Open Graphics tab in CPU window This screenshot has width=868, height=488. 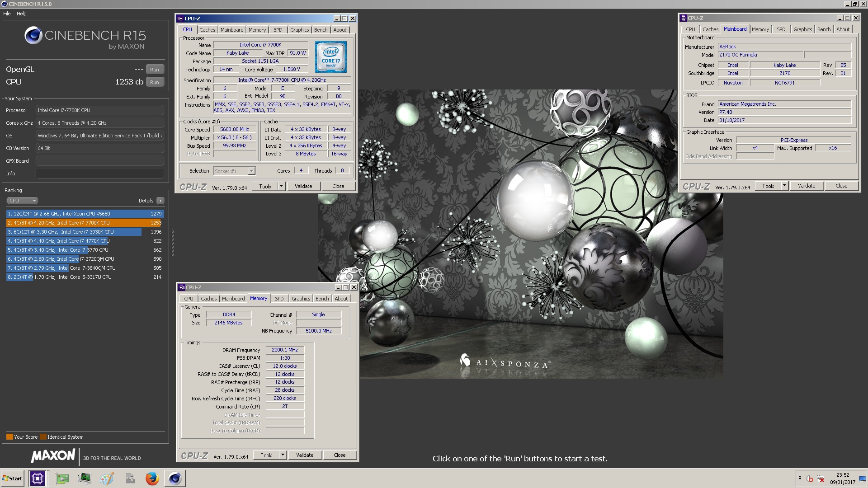point(300,30)
